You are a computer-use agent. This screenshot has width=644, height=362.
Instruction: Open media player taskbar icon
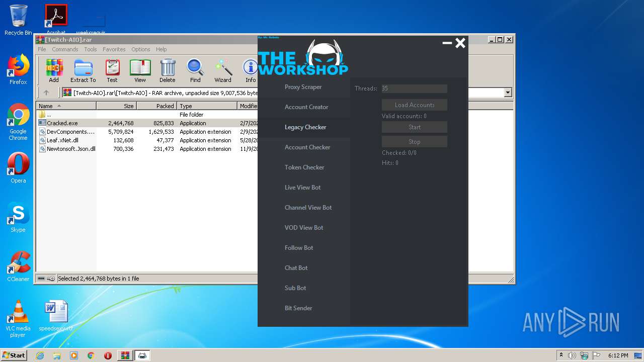pyautogui.click(x=74, y=355)
